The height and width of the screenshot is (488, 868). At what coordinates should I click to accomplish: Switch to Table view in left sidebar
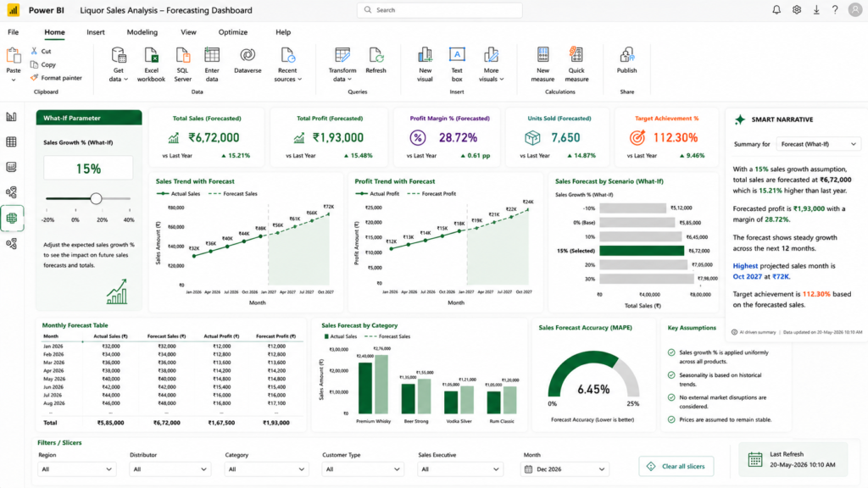pyautogui.click(x=11, y=142)
